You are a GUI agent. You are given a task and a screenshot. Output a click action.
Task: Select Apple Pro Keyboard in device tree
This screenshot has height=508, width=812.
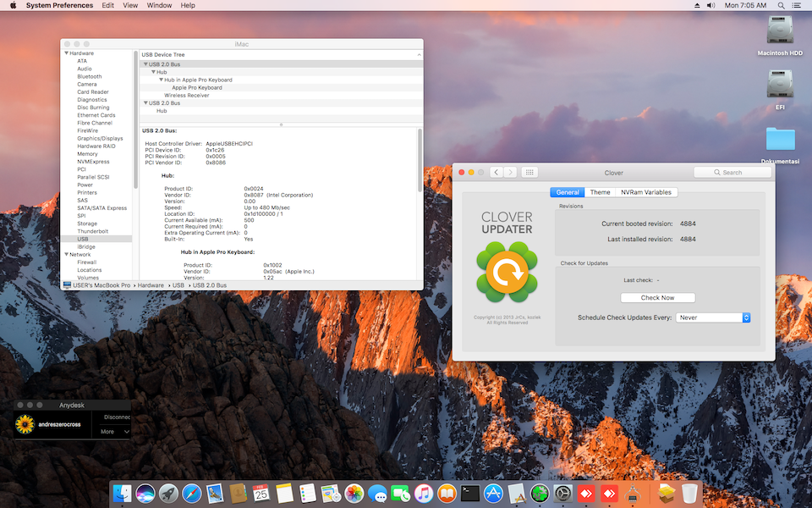pyautogui.click(x=197, y=87)
